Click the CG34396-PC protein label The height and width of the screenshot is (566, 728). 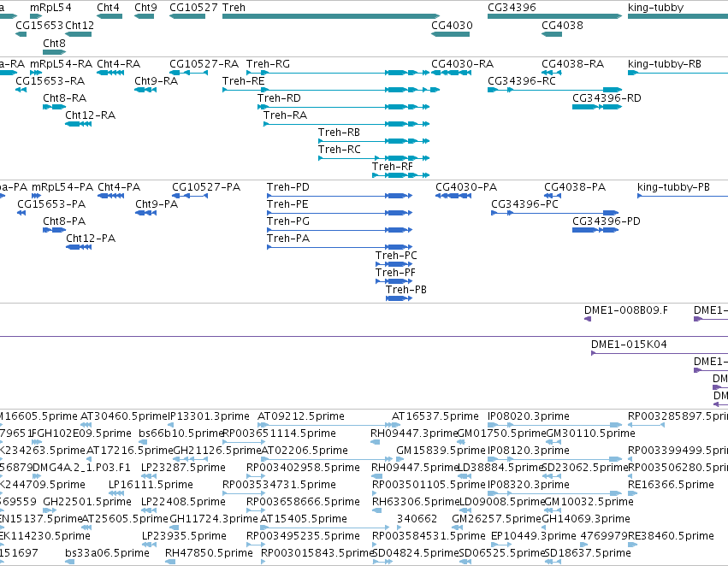click(x=524, y=204)
